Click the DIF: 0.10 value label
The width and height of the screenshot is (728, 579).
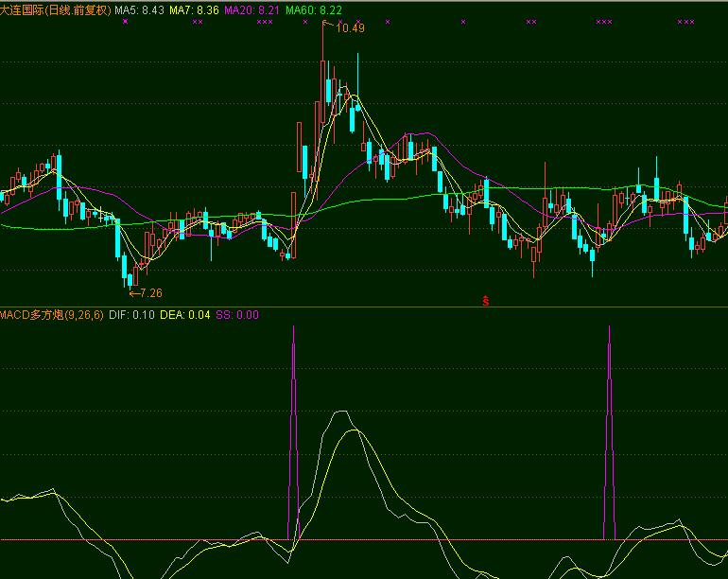click(131, 315)
